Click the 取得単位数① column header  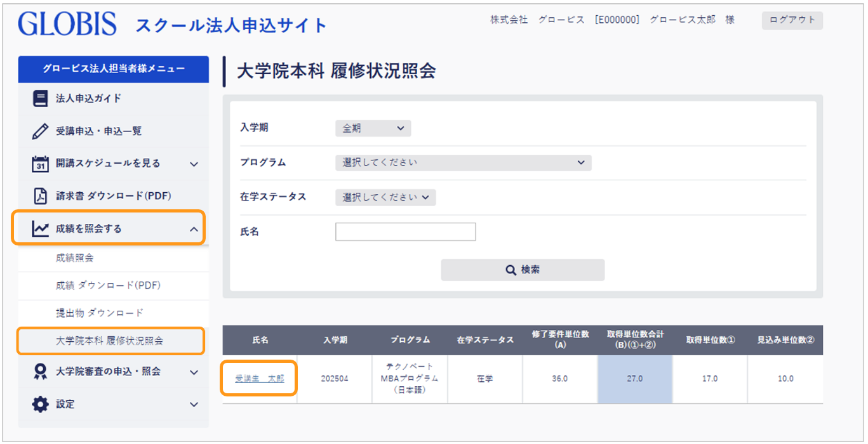click(x=710, y=341)
